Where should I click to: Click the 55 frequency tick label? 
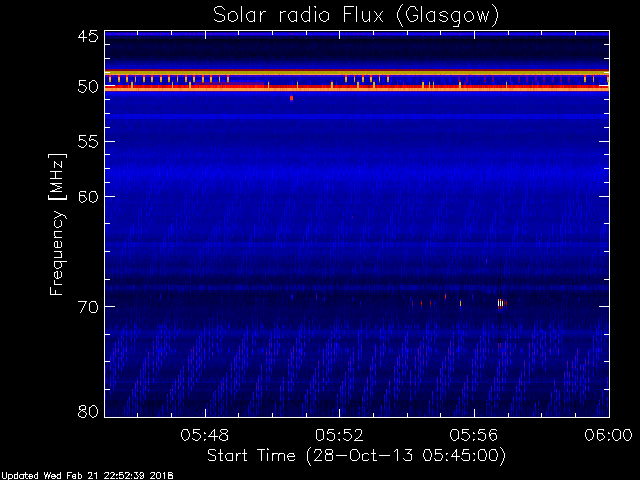pos(88,142)
